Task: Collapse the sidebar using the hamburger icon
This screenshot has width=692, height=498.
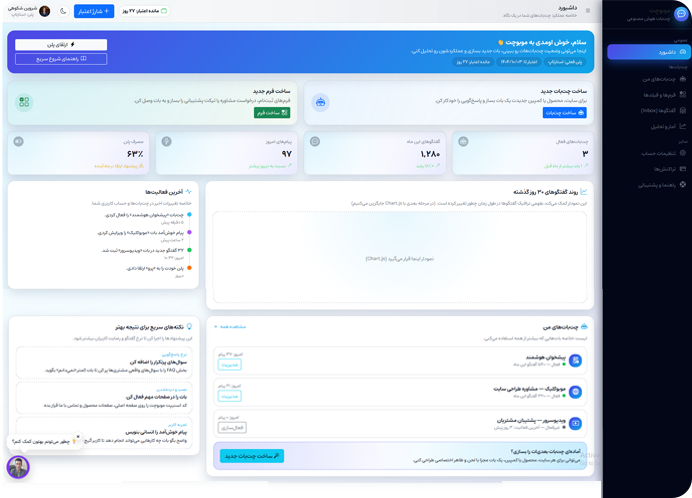Action: tap(587, 11)
